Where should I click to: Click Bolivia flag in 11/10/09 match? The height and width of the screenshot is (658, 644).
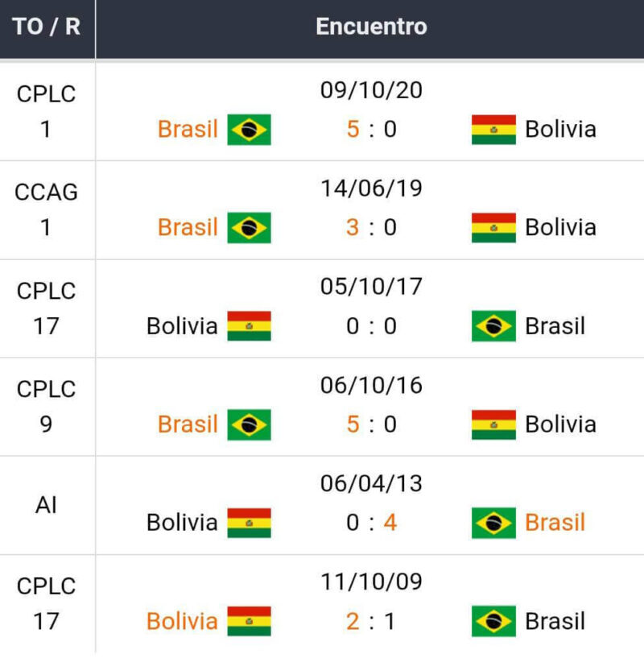coord(249,621)
